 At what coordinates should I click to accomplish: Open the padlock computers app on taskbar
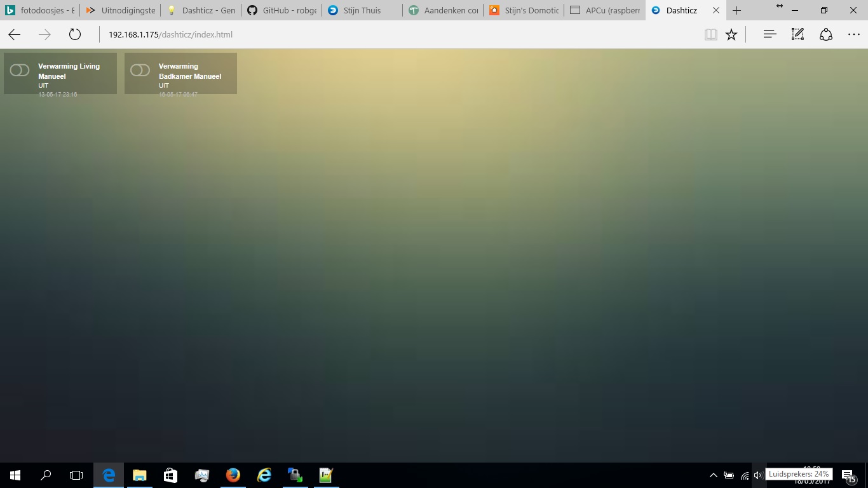point(295,475)
